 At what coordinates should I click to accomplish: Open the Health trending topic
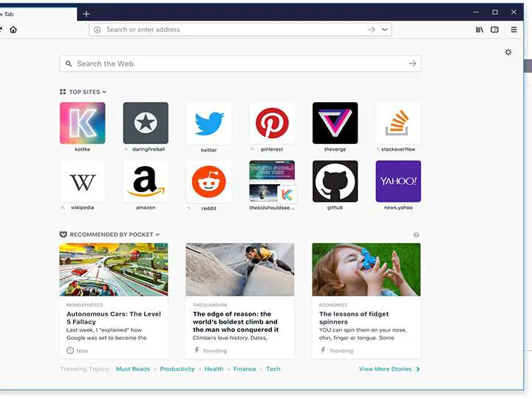pyautogui.click(x=214, y=369)
